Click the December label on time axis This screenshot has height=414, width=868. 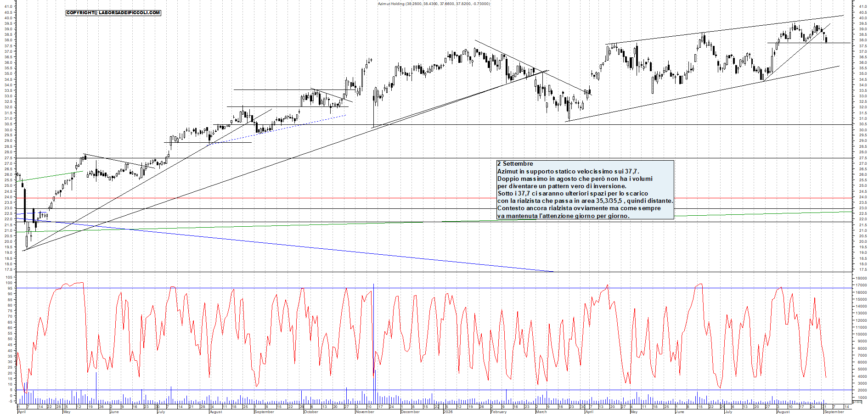click(410, 412)
